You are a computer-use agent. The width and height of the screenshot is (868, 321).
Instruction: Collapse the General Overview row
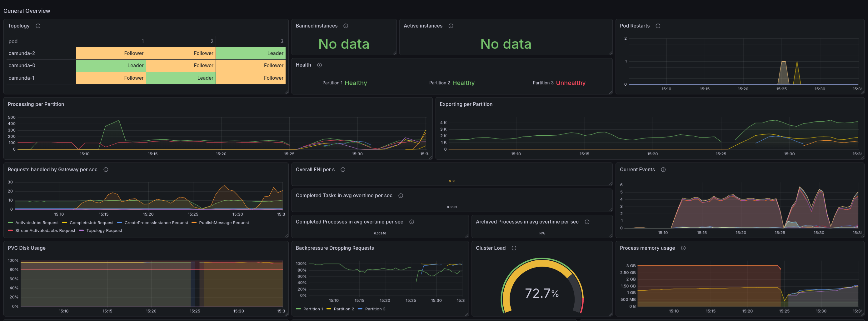(27, 11)
